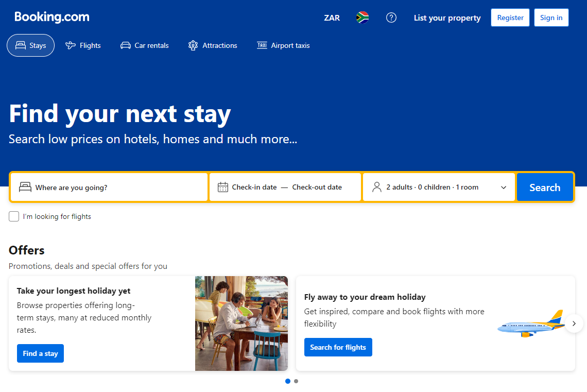
Task: Show next offers with the right arrow
Action: pos(574,323)
